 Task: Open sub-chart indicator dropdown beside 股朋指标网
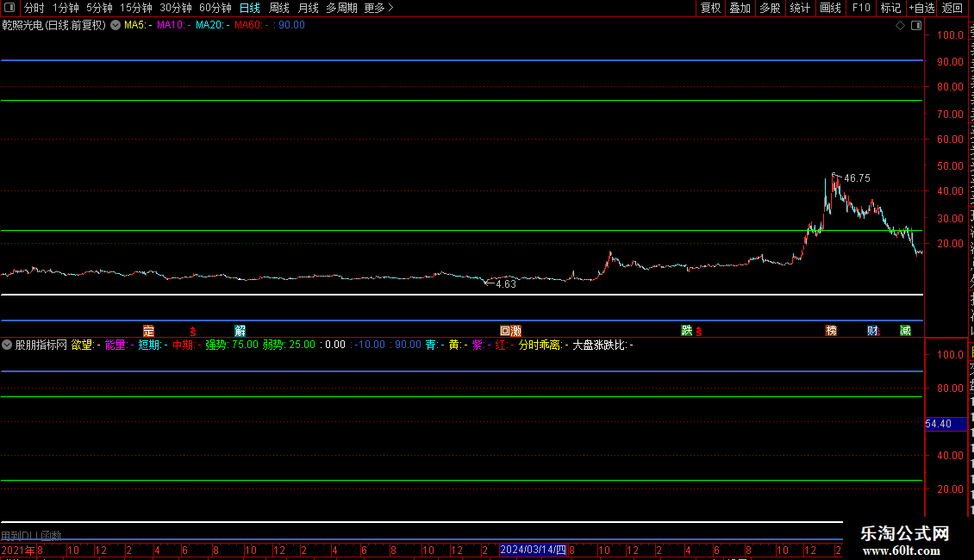pos(7,345)
